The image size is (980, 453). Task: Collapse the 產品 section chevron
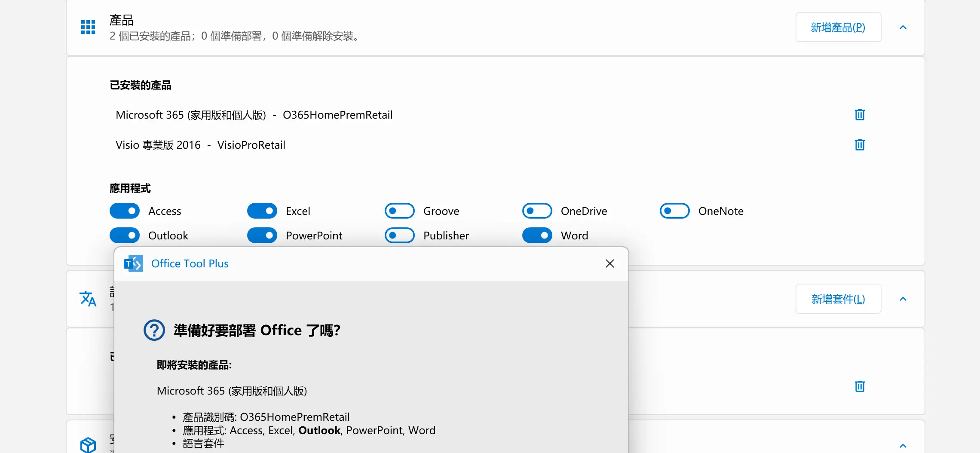coord(903,28)
